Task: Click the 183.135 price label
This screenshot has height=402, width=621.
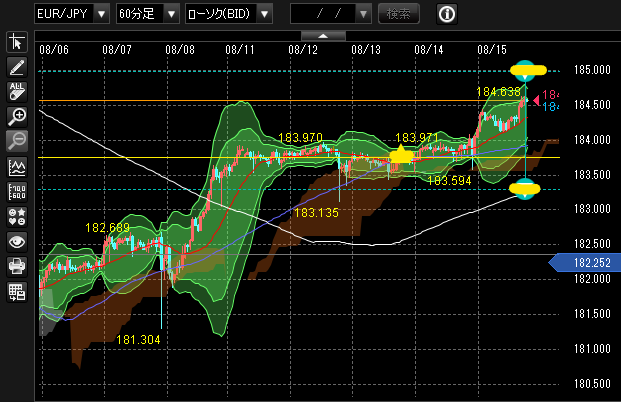Action: click(316, 213)
